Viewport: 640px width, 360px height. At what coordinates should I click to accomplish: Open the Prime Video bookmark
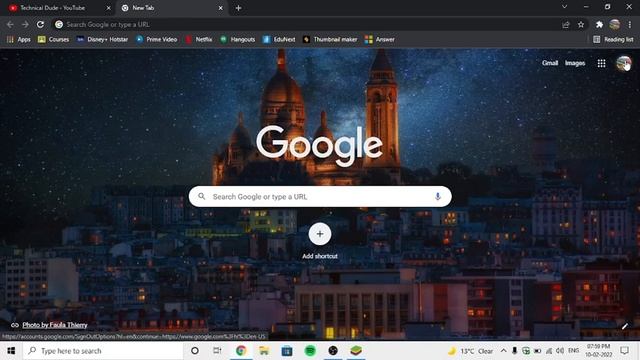coord(157,39)
